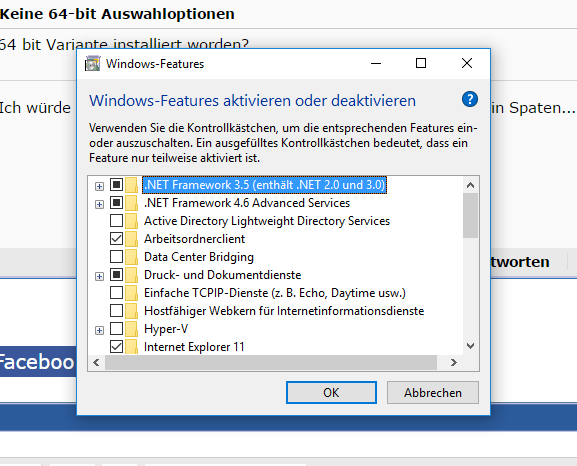Viewport: 577px width, 466px height.
Task: Uncheck the Arbeitsordnerclient checkbox
Action: [117, 239]
